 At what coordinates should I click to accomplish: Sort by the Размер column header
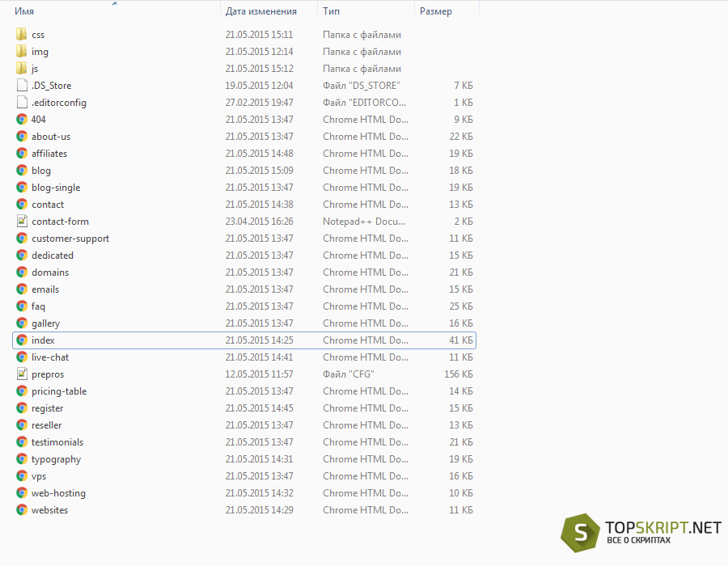point(435,11)
